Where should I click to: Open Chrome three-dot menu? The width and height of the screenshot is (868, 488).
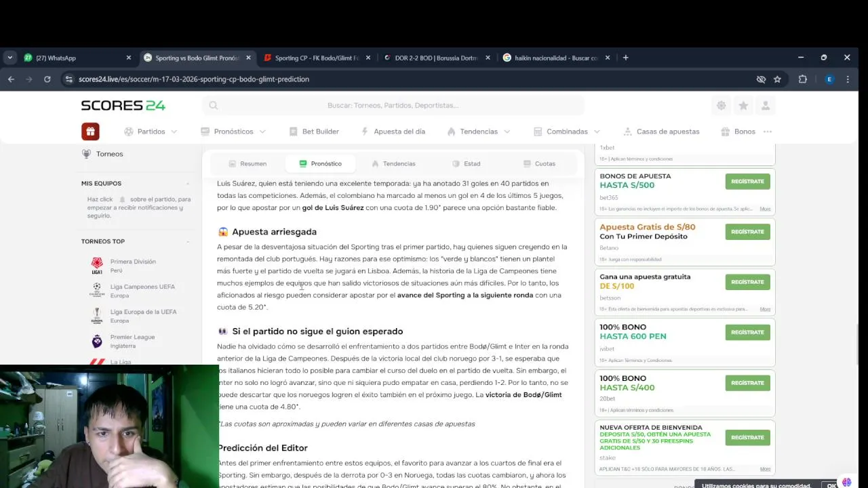point(848,79)
